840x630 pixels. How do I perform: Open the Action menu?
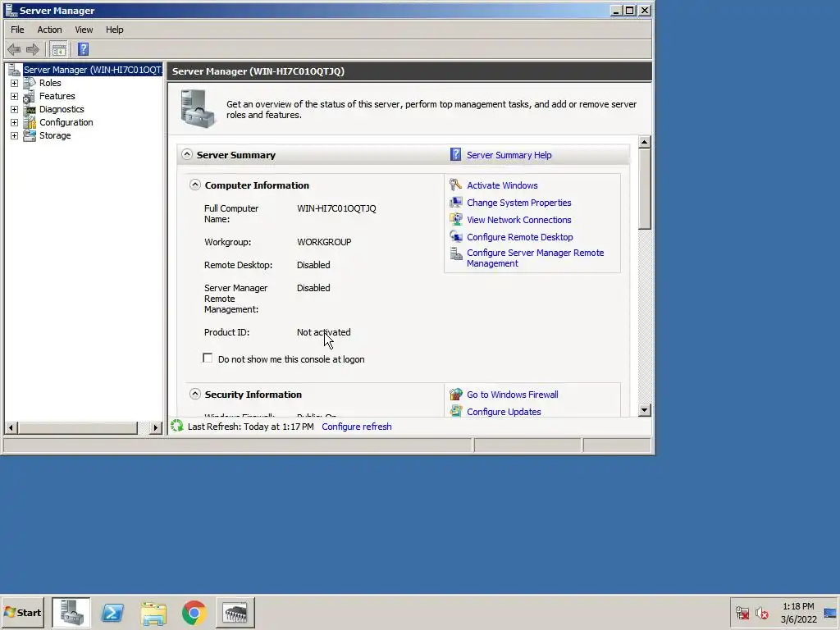(x=49, y=30)
